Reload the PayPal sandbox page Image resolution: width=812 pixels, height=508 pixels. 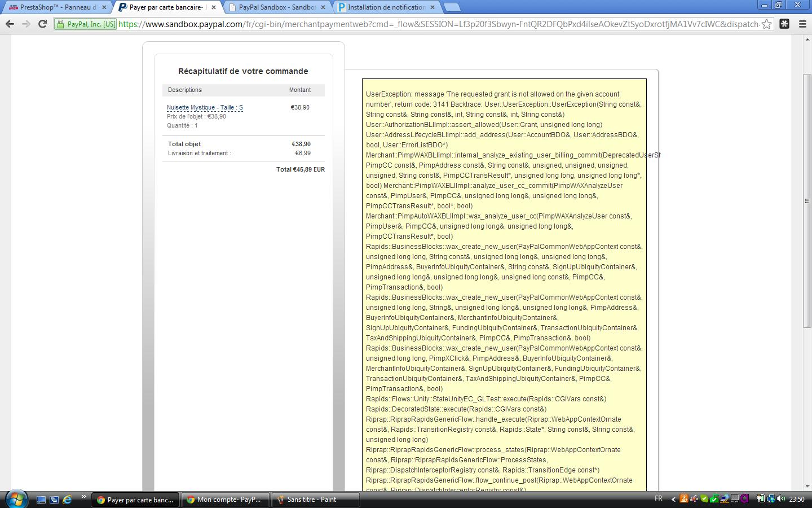[42, 24]
